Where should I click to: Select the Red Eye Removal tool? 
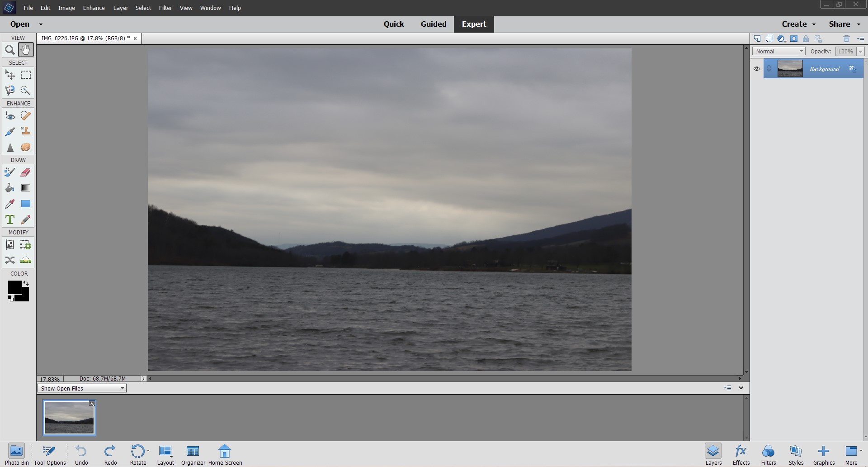(x=9, y=116)
